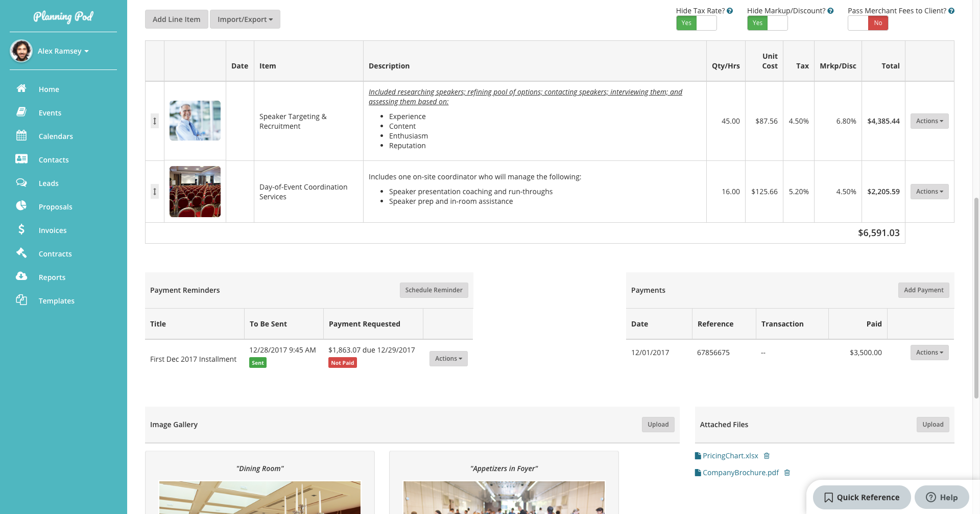Delete the CompanyBrochure.pdf attachment via trash icon
This screenshot has height=514, width=980.
pos(787,473)
